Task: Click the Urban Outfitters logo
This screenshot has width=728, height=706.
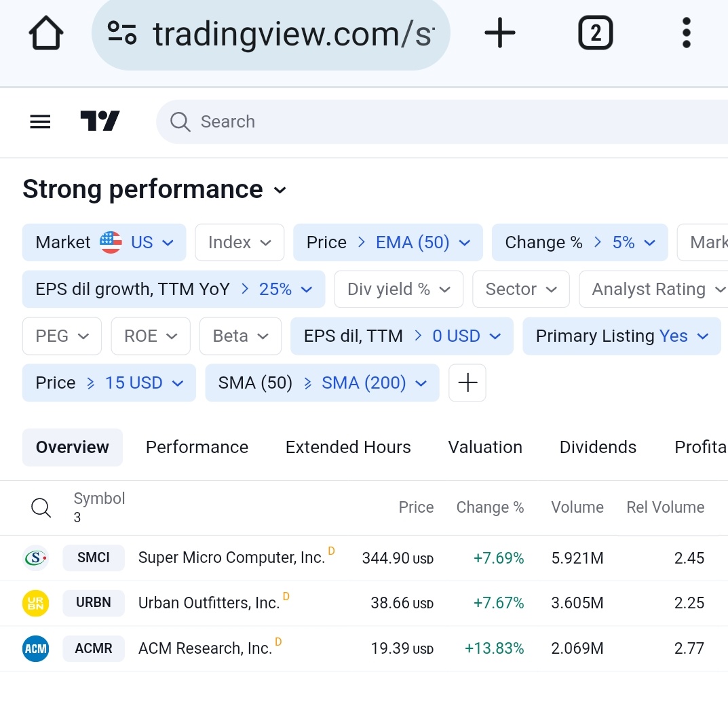Action: [36, 603]
